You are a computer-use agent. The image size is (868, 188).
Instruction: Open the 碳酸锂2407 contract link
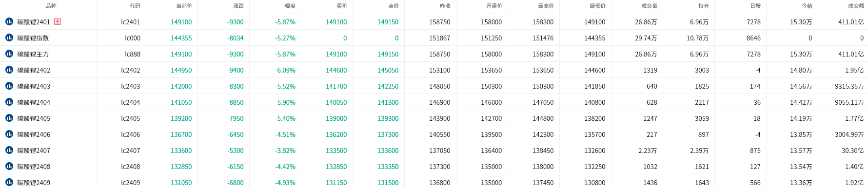pyautogui.click(x=34, y=150)
